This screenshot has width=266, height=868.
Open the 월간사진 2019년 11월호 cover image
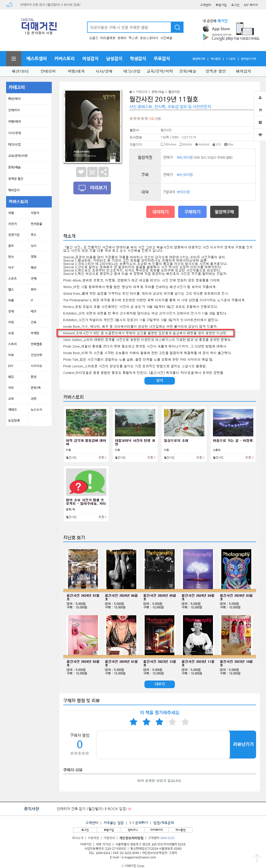(92, 126)
